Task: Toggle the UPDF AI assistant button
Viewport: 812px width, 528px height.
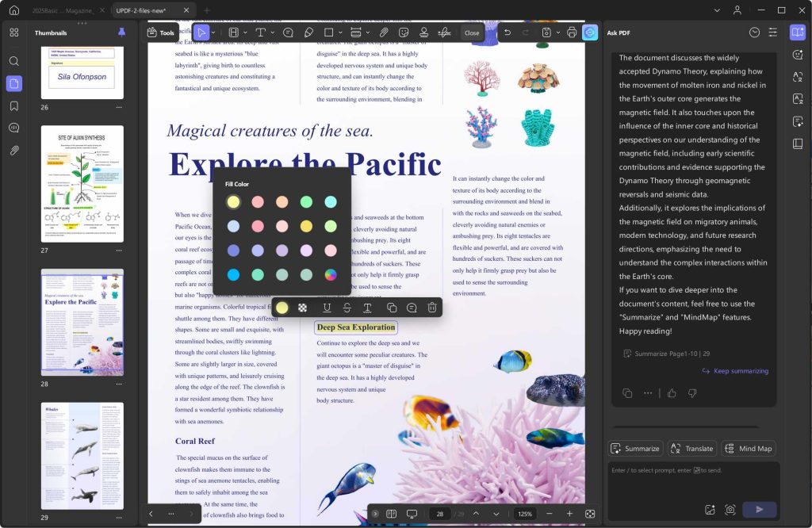Action: (590, 33)
